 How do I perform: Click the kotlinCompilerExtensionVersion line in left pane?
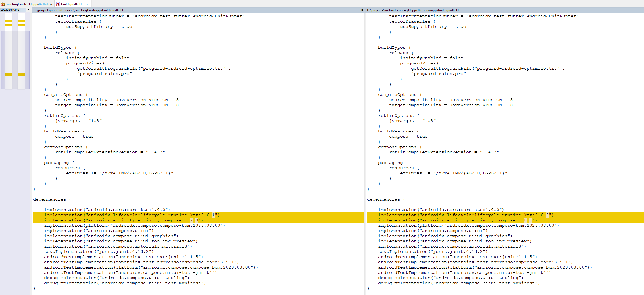click(105, 152)
